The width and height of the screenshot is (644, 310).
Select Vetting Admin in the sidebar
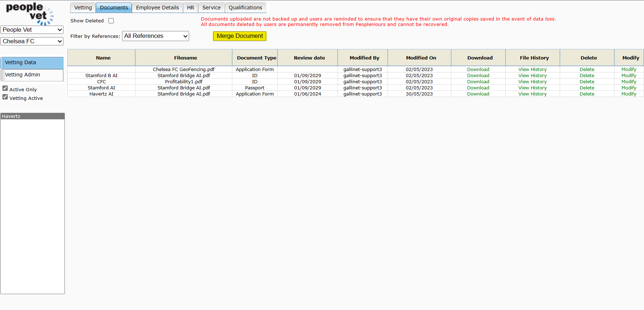(32, 75)
